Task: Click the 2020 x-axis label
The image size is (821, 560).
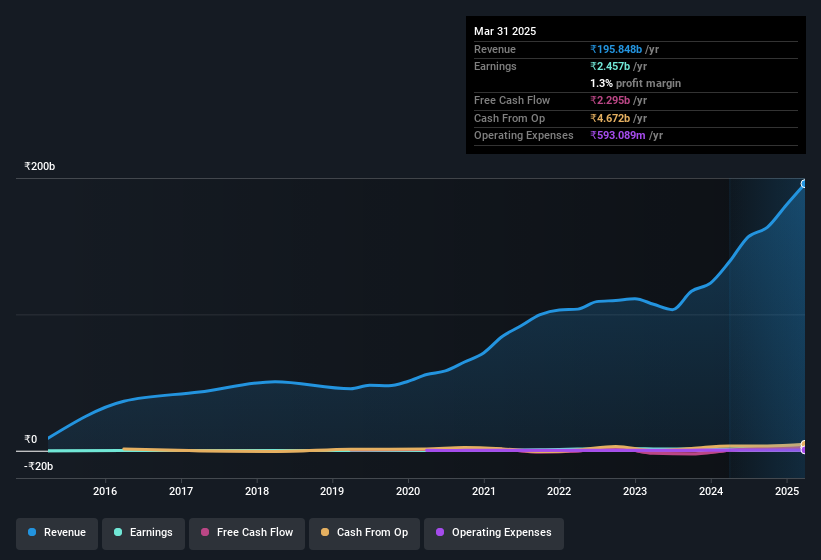Action: [x=408, y=491]
